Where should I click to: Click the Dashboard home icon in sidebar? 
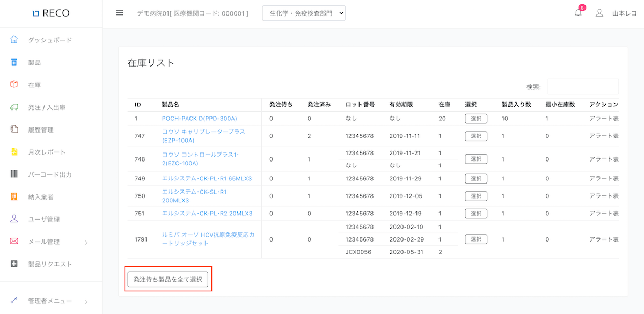[14, 40]
